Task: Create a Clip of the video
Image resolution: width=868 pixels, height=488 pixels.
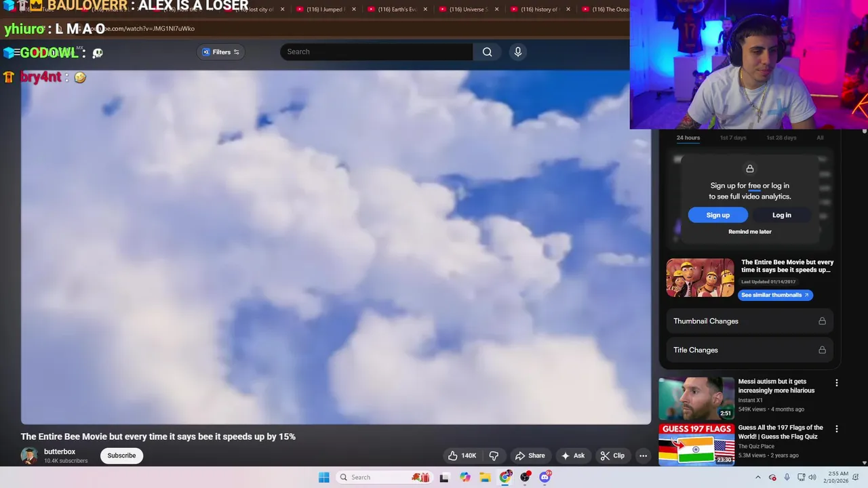Action: (x=612, y=455)
